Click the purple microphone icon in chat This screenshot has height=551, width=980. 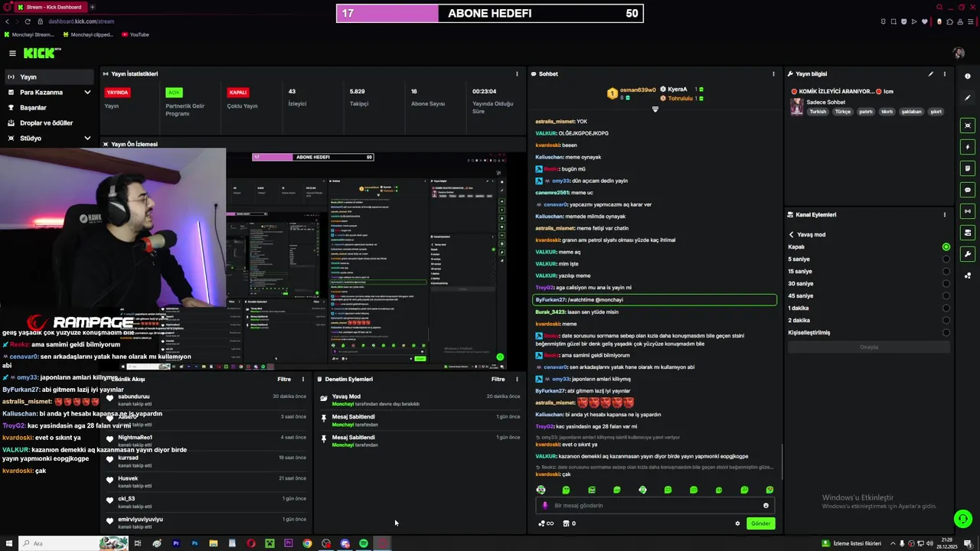click(x=545, y=505)
